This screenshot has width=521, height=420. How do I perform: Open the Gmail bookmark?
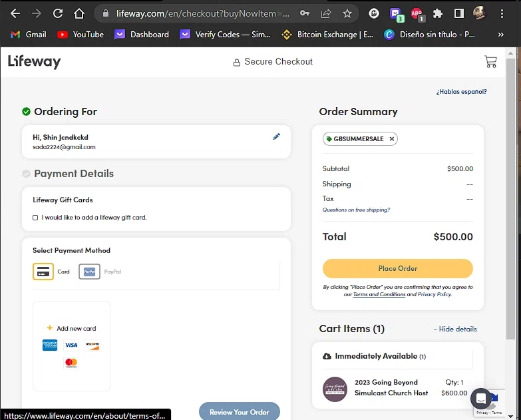(x=28, y=35)
